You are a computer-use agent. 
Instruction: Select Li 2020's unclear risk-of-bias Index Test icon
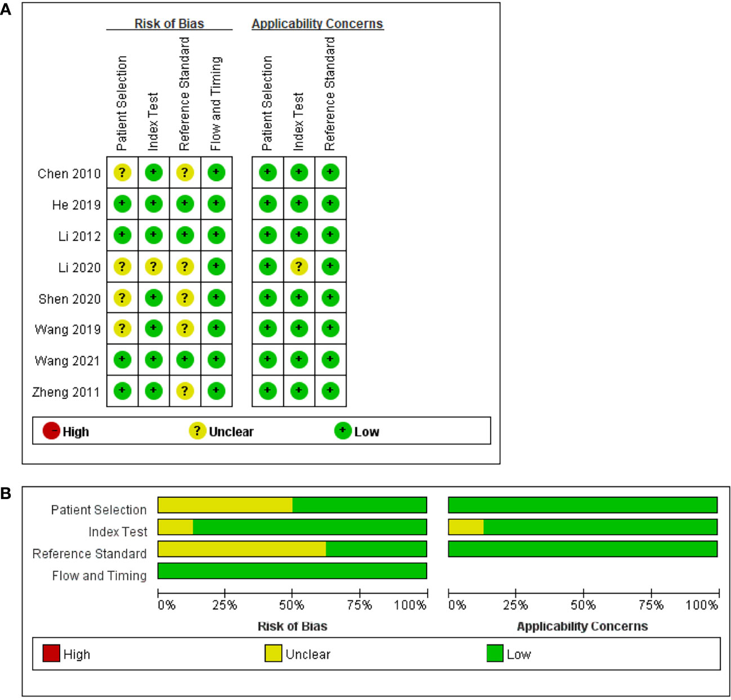(154, 266)
